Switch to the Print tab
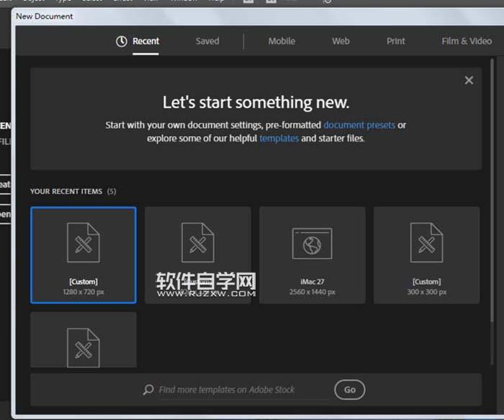Screen dimensions: 504x420 [396, 41]
